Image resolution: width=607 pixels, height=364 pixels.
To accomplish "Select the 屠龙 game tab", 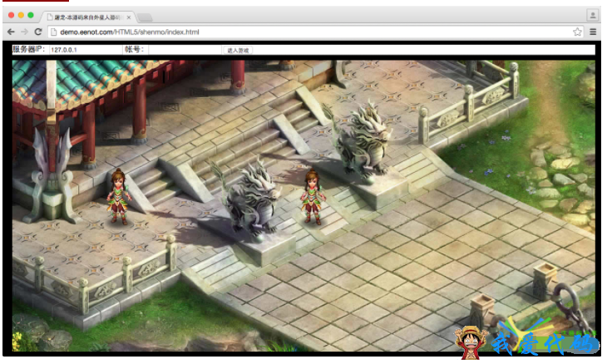I will [88, 17].
